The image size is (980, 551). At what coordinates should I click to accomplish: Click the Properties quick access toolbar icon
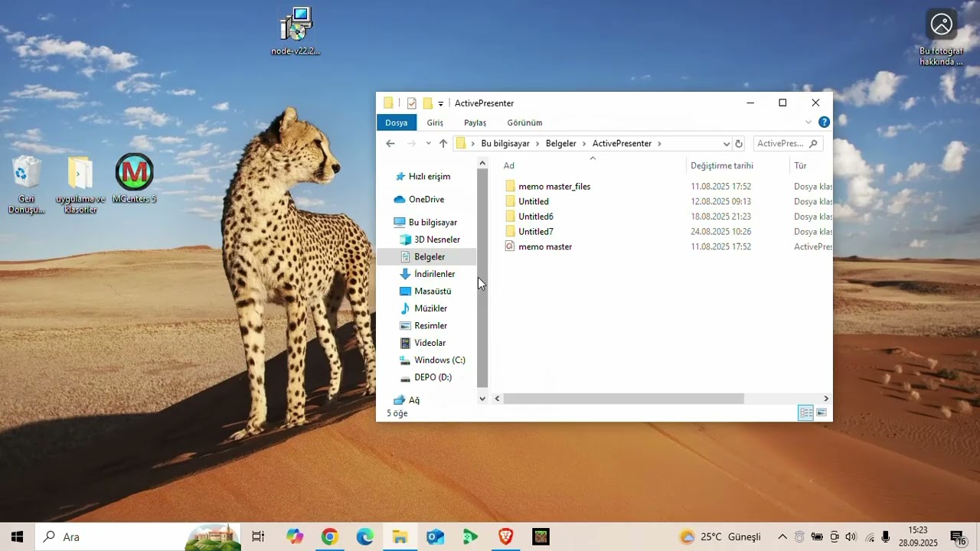(412, 103)
